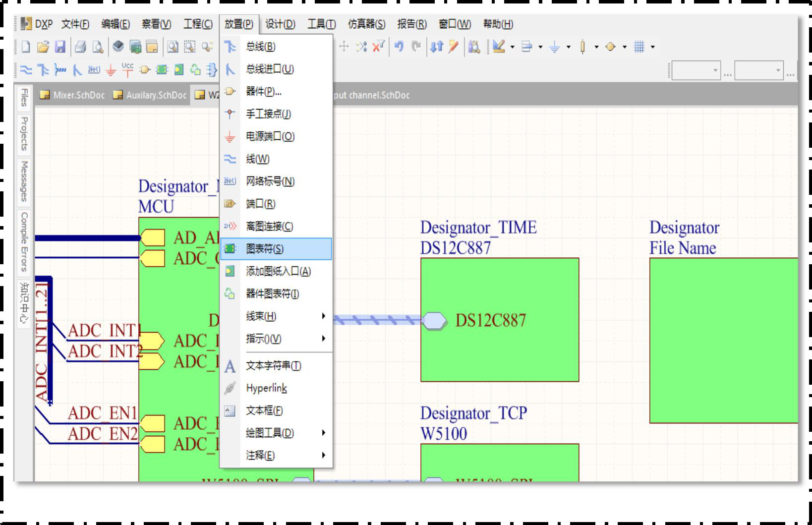Click the Save document toolbar icon
Image resolution: width=812 pixels, height=525 pixels.
click(x=60, y=47)
